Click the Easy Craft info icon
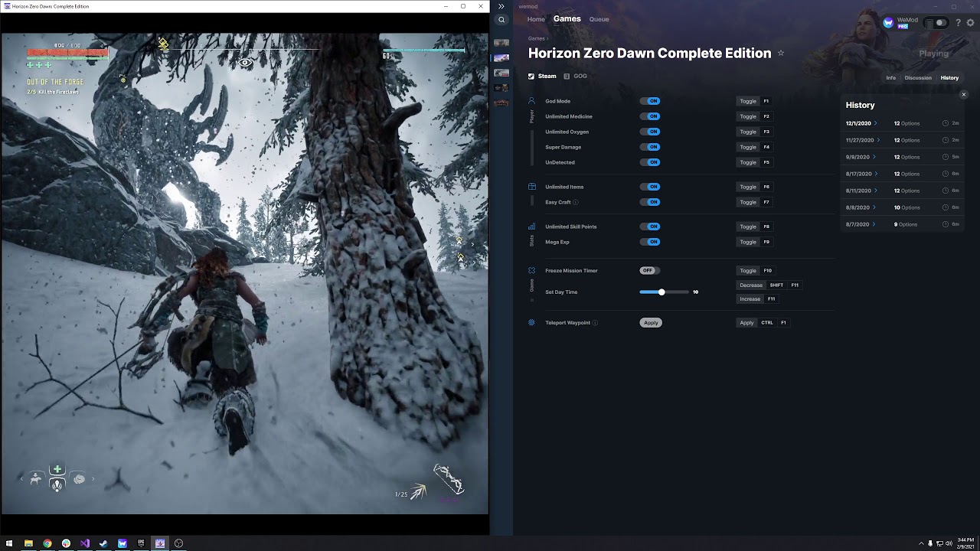This screenshot has height=551, width=980. pyautogui.click(x=576, y=202)
